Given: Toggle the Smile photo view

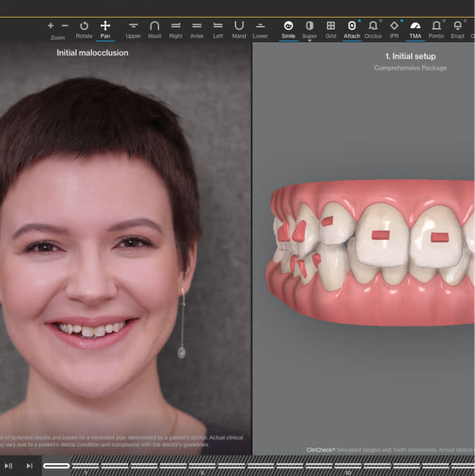Looking at the screenshot, I should (288, 26).
